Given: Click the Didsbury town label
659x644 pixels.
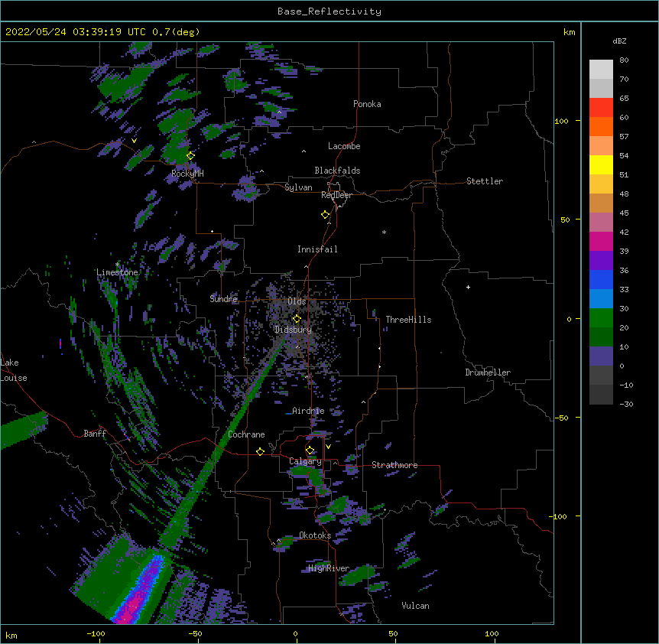Looking at the screenshot, I should point(294,330).
